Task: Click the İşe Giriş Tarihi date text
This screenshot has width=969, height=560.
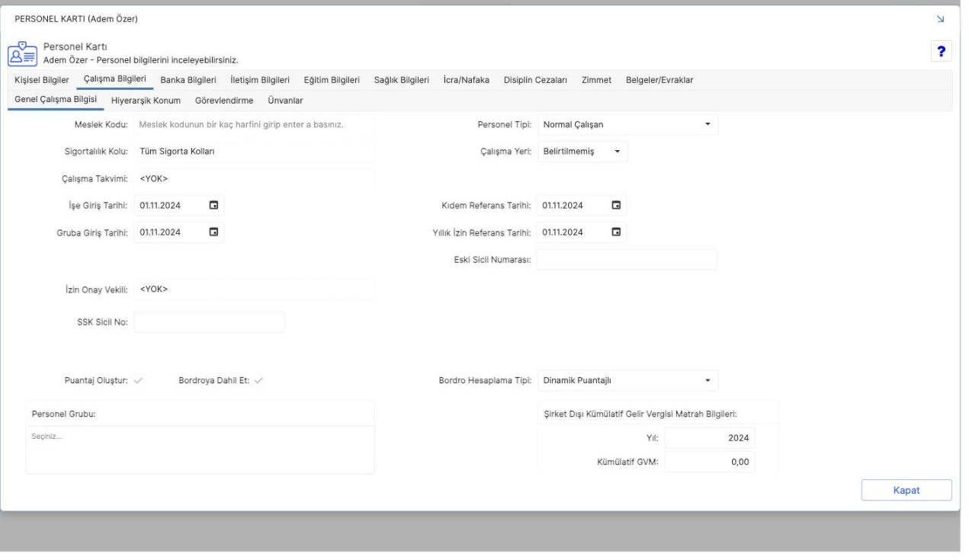Action: click(161, 205)
